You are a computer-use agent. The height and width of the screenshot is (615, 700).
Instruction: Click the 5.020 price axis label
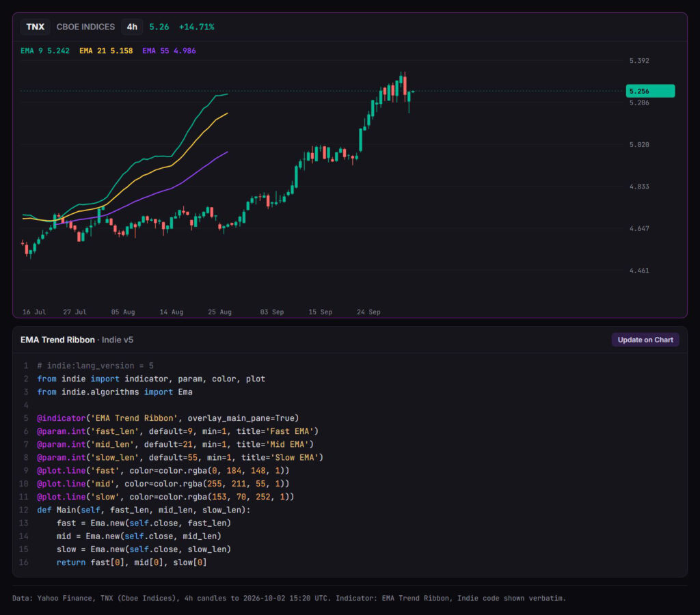[639, 145]
